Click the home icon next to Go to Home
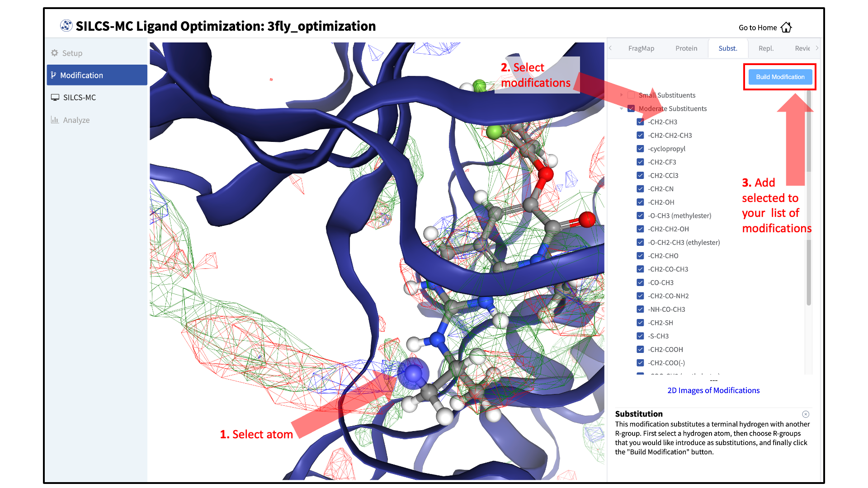 [786, 28]
